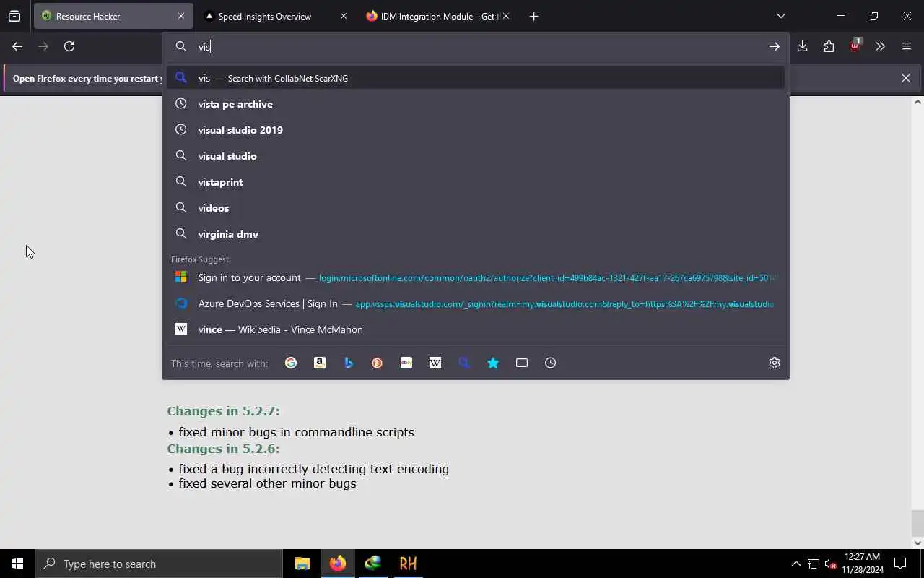Open the Downloads panel

coord(803,46)
